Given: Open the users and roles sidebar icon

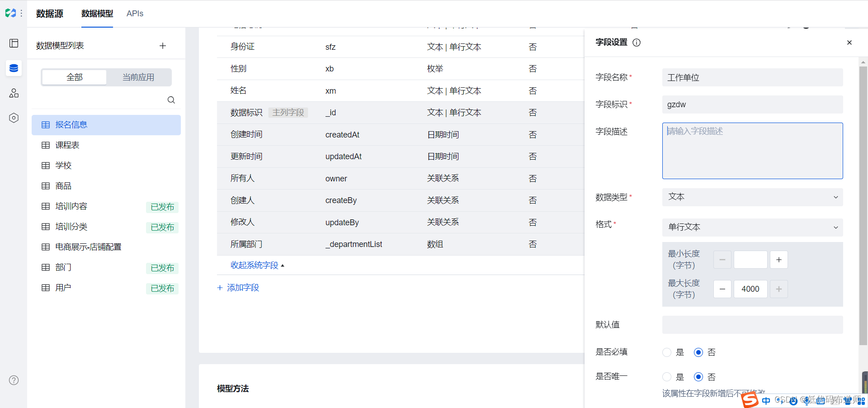Looking at the screenshot, I should click(14, 93).
